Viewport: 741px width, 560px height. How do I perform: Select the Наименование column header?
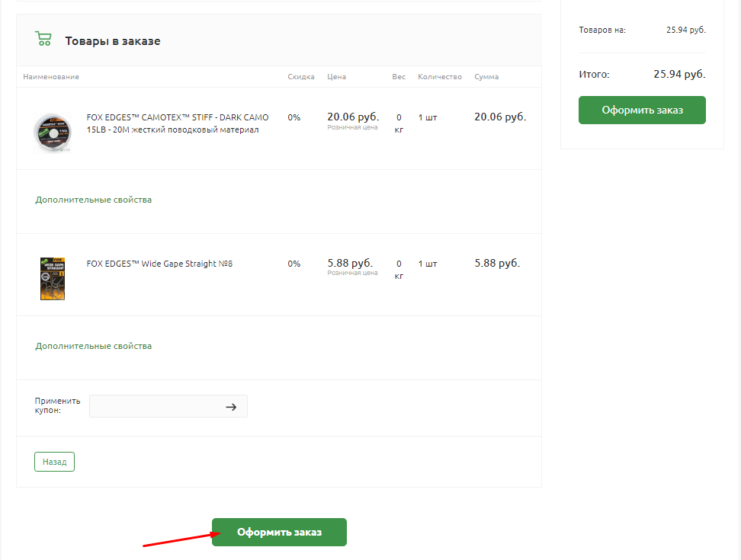[x=51, y=76]
